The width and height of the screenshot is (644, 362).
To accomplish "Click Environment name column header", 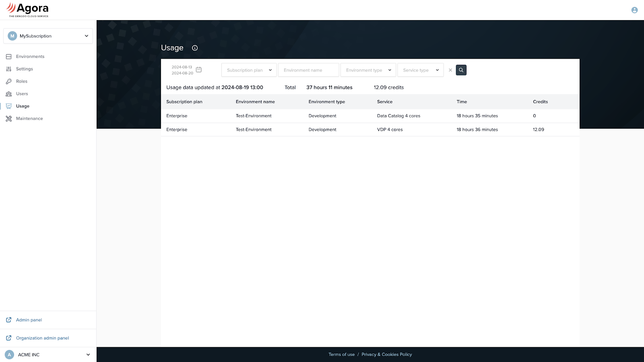I will coord(255,102).
